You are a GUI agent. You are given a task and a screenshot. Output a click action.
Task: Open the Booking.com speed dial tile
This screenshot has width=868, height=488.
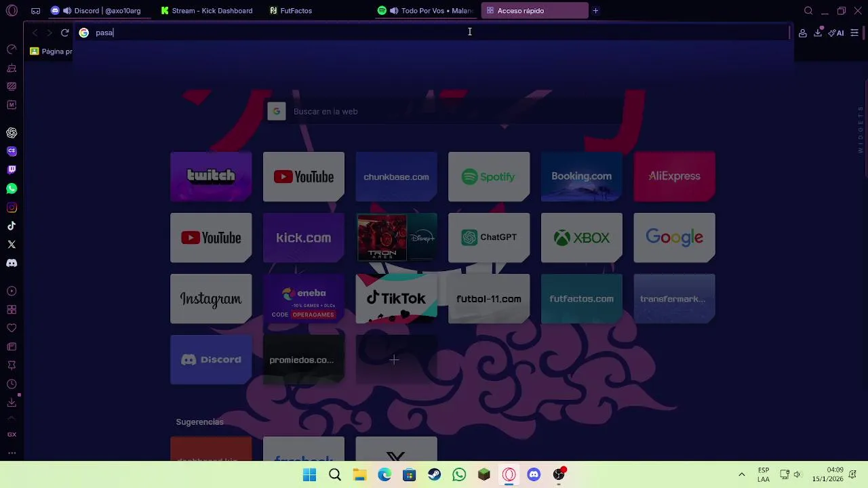pyautogui.click(x=581, y=176)
